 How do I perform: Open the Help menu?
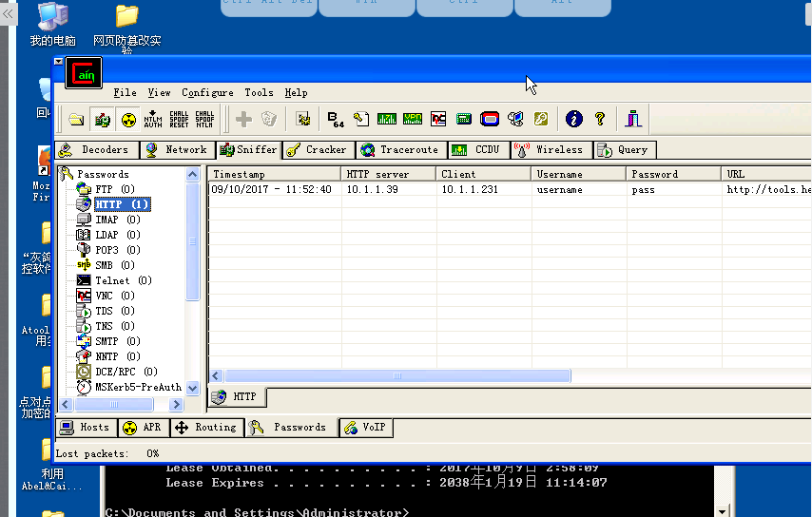pos(297,92)
